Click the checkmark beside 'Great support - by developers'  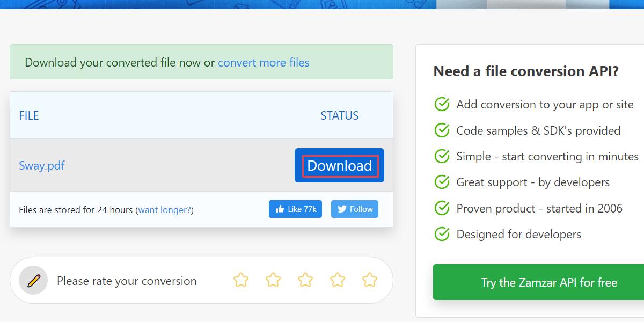point(442,182)
